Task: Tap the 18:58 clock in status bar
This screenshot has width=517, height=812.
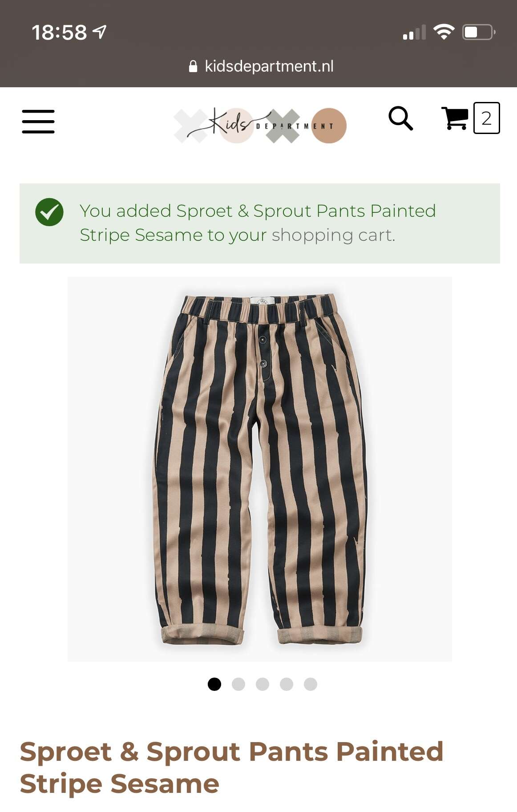Action: (x=59, y=32)
